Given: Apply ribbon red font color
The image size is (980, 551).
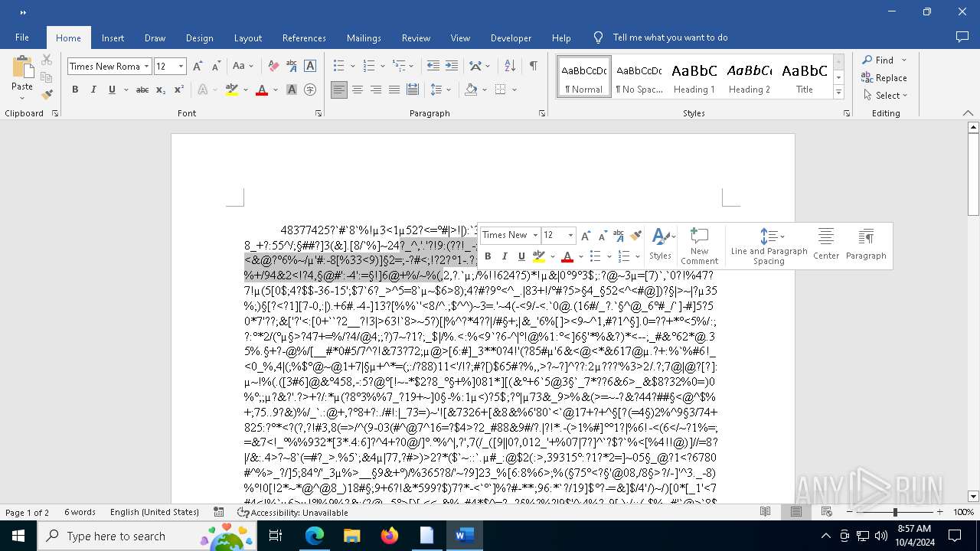Looking at the screenshot, I should (262, 90).
